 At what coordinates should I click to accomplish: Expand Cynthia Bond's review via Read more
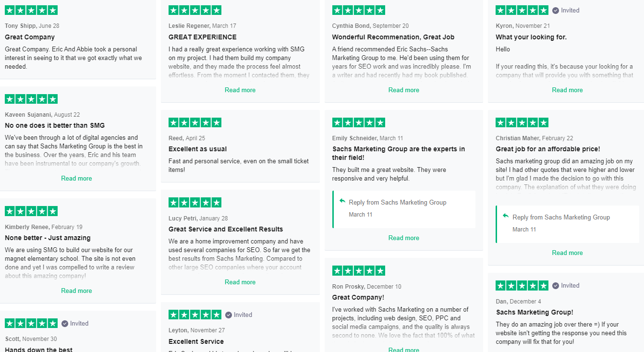[x=403, y=90]
